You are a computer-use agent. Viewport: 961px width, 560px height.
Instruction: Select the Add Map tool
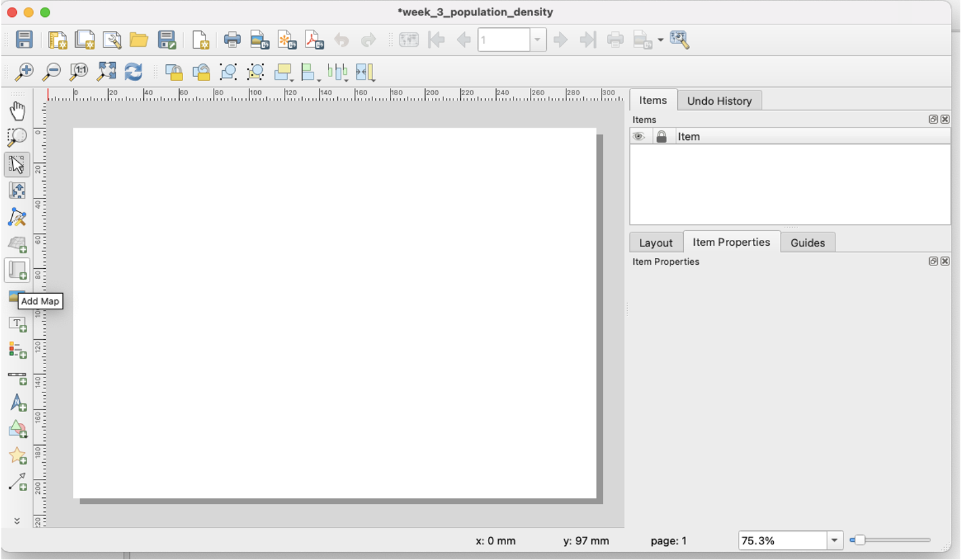coord(18,297)
